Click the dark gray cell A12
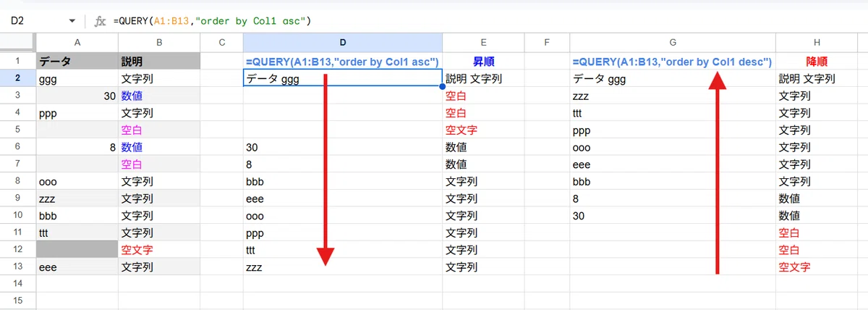 [77, 250]
